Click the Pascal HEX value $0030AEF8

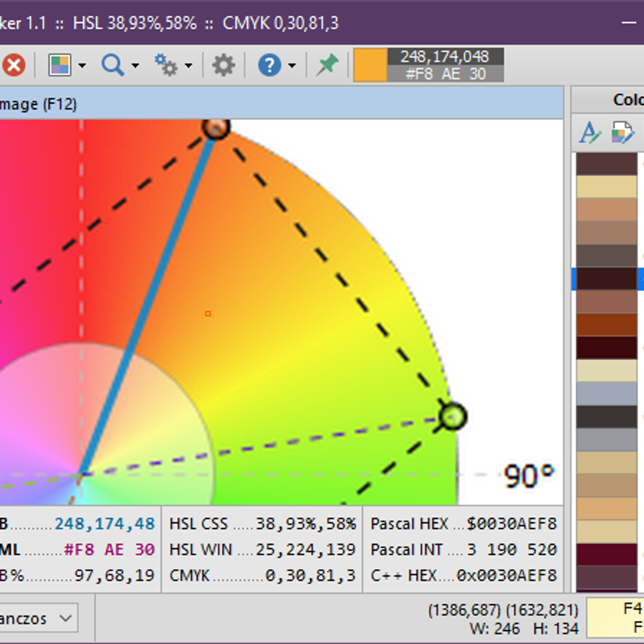(513, 523)
